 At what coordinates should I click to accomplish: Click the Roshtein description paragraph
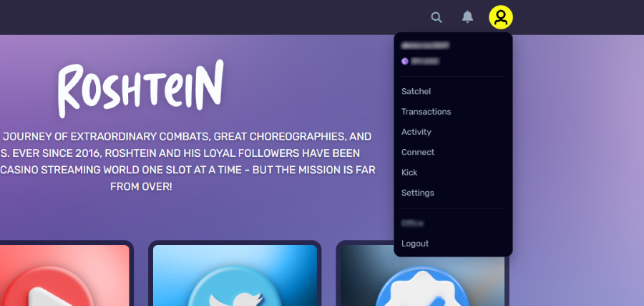click(x=187, y=161)
